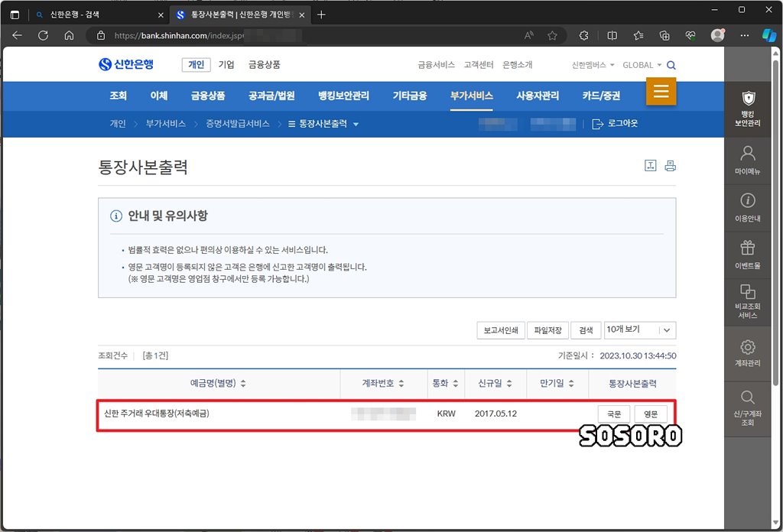
Task: Sort by 계좌번호 column arrows
Action: coord(401,383)
